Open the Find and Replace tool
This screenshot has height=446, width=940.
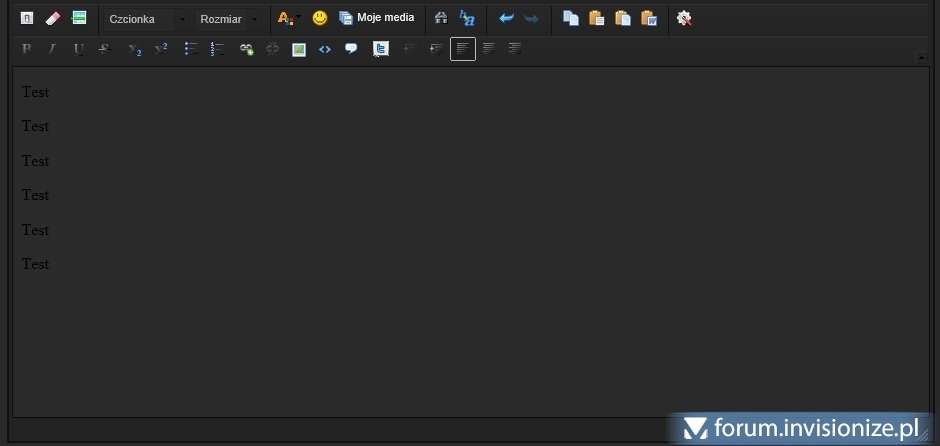467,18
